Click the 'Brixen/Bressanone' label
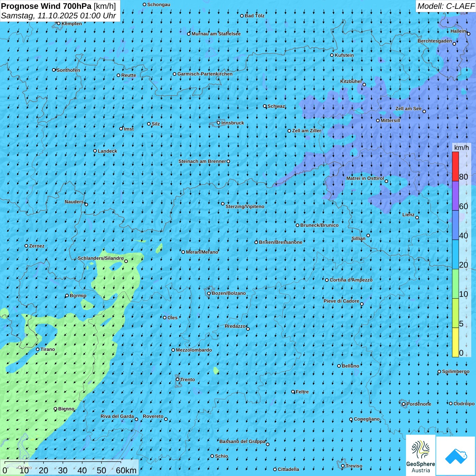 (x=280, y=242)
